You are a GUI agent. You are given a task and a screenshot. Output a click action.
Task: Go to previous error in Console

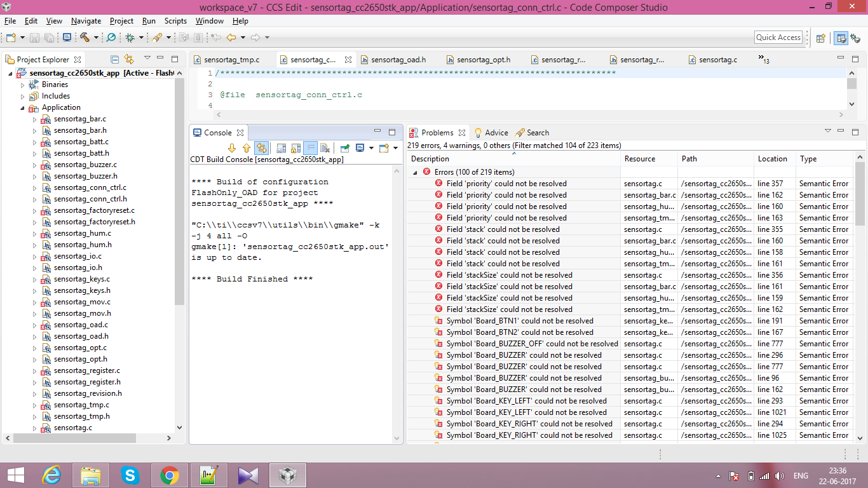click(247, 148)
